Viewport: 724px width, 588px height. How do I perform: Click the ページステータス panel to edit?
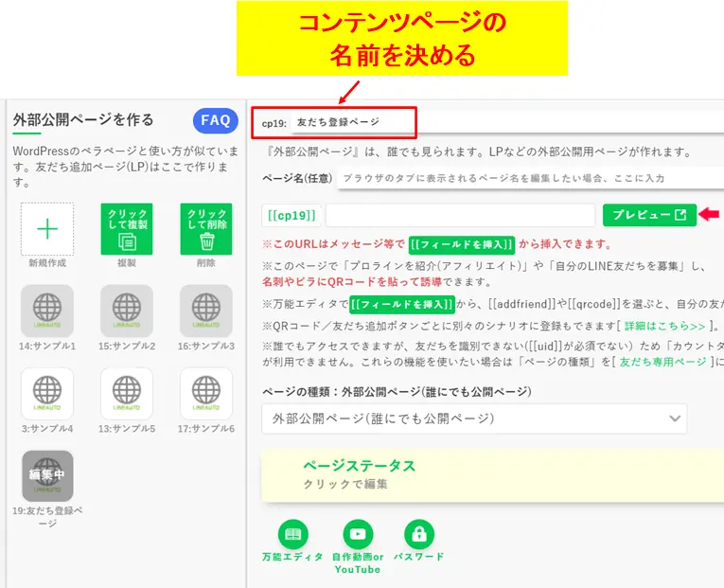tap(492, 474)
